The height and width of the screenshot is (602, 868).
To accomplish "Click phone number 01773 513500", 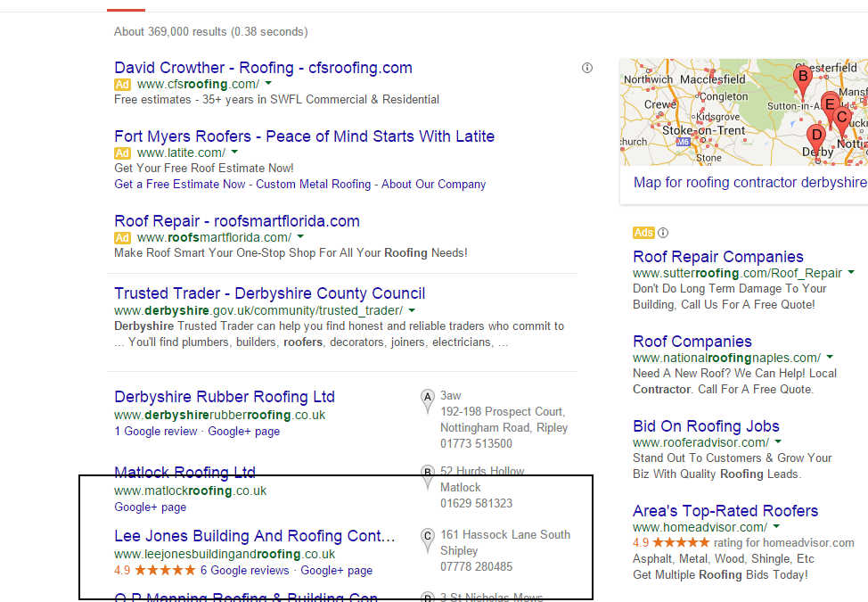I will pyautogui.click(x=477, y=443).
